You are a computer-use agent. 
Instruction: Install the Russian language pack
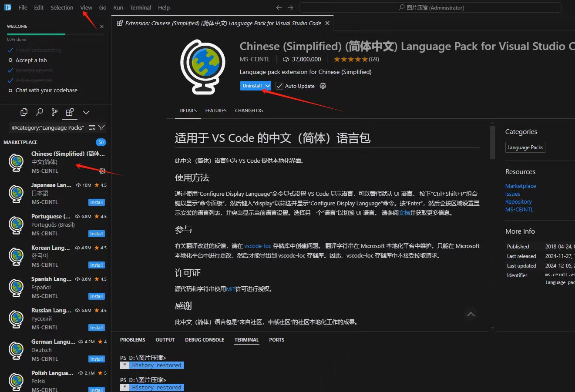tap(96, 328)
